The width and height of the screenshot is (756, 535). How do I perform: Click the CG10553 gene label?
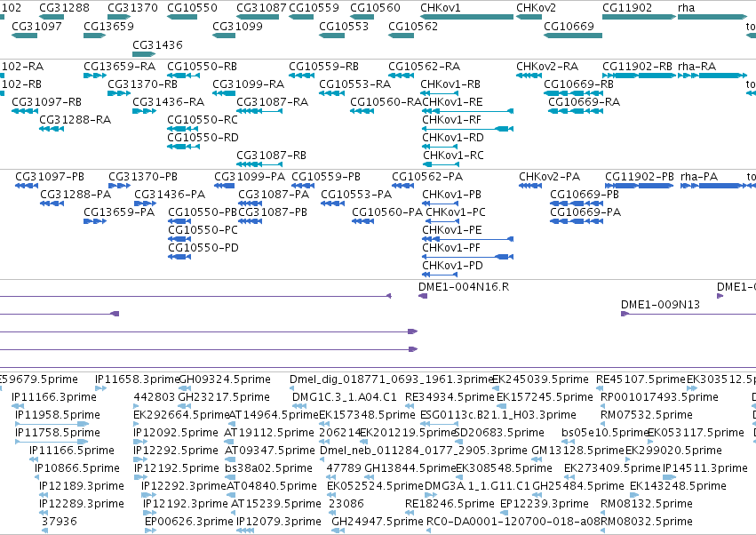click(x=344, y=26)
